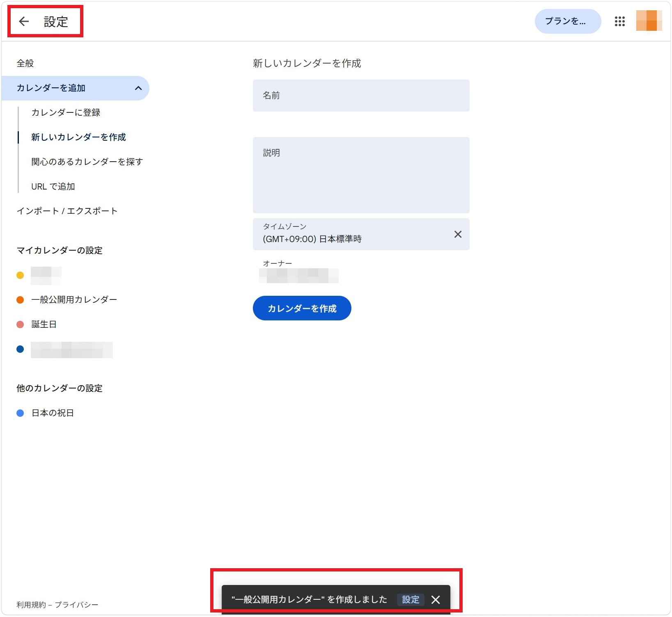Choose URL で追加 in the sidebar

(53, 187)
